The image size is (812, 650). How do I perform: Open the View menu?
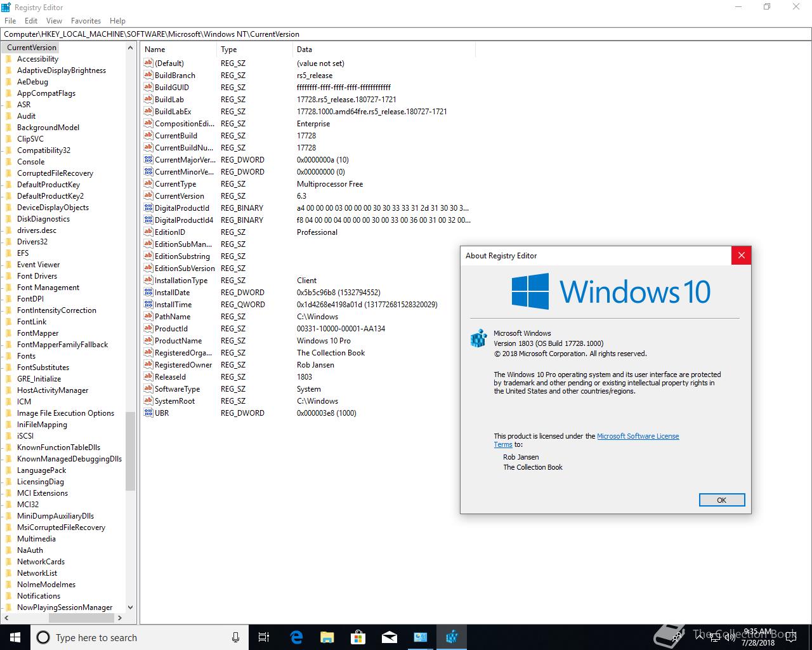54,20
